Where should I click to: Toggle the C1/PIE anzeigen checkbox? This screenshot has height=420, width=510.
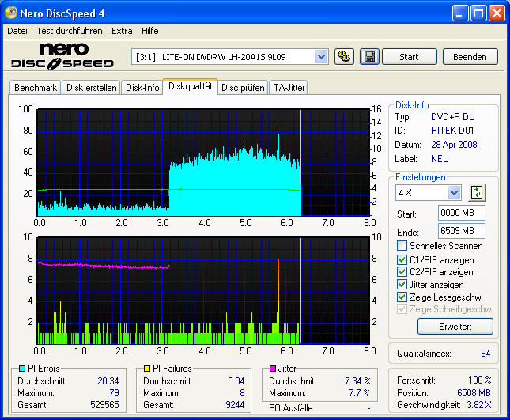pos(402,259)
